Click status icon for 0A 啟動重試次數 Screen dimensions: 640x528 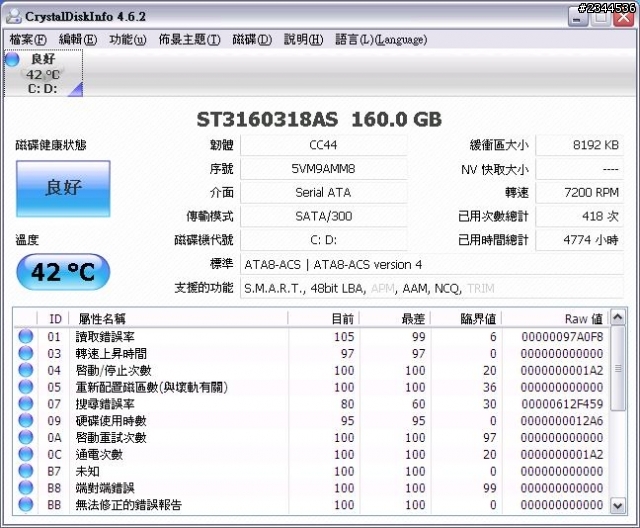coord(26,437)
